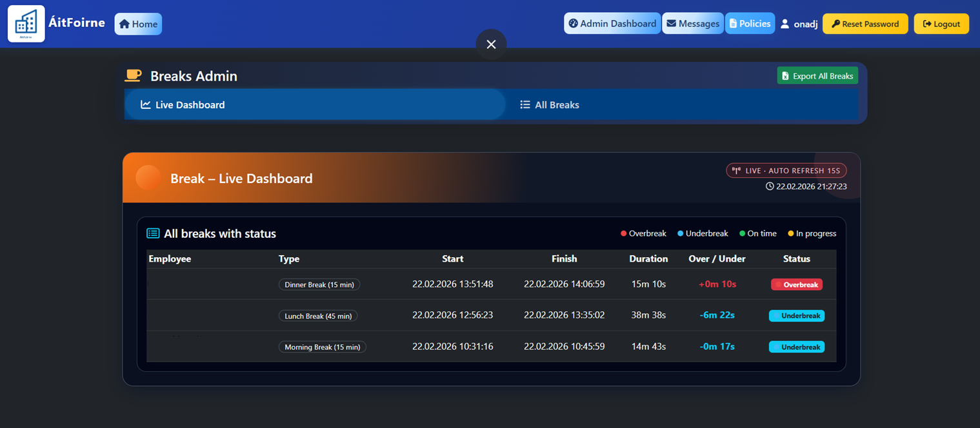Open the Admin Dashboard
980x428 pixels.
tap(612, 24)
